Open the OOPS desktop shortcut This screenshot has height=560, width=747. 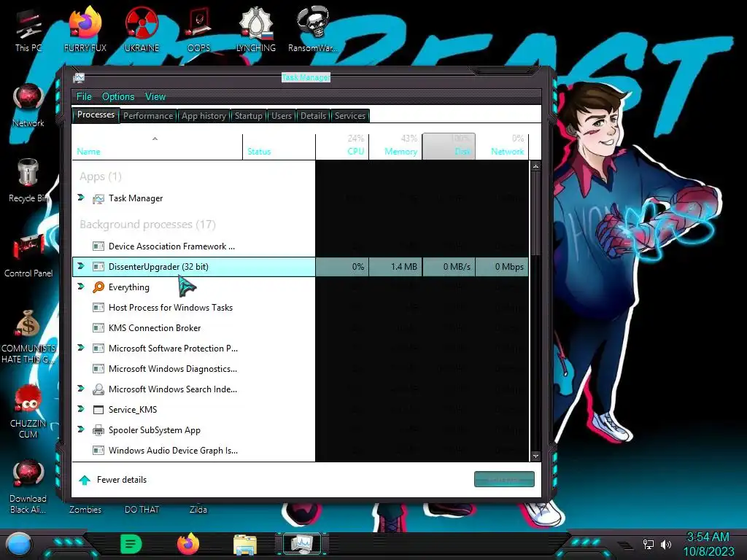click(198, 29)
